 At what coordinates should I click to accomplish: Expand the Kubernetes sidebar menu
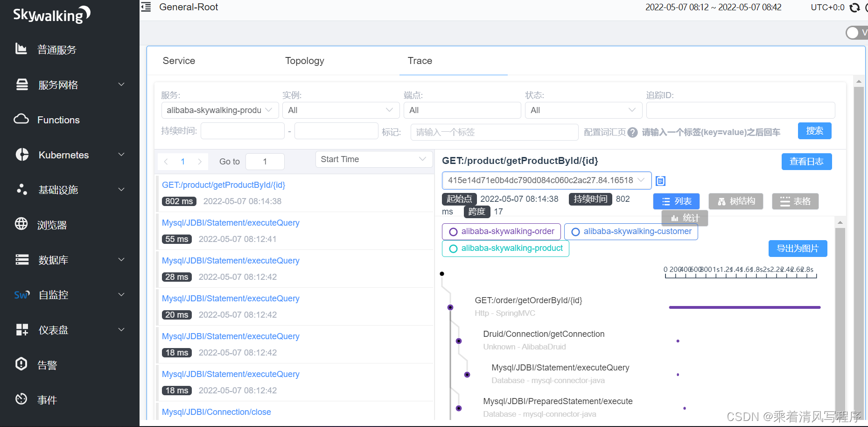[121, 155]
